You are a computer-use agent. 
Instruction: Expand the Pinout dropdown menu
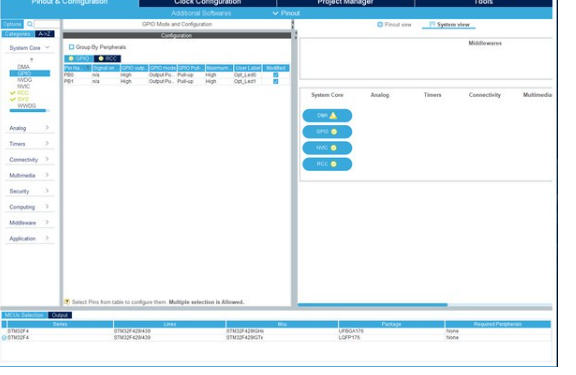[286, 13]
